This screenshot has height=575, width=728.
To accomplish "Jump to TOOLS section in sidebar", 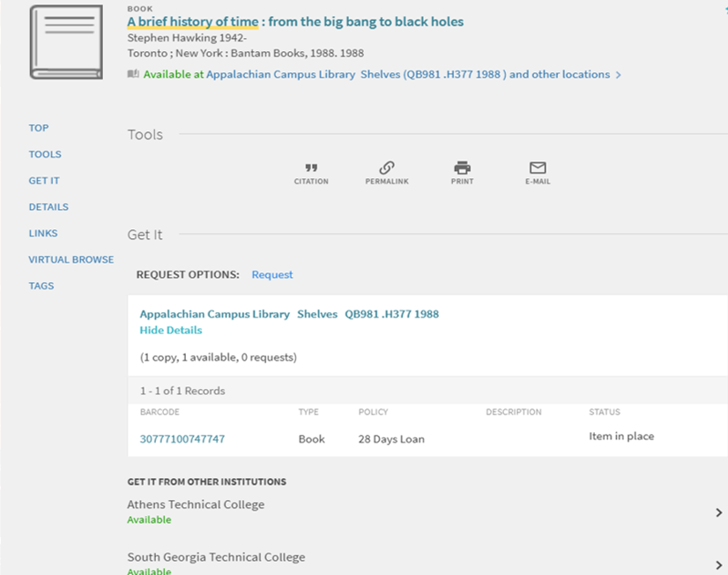I will 45,154.
